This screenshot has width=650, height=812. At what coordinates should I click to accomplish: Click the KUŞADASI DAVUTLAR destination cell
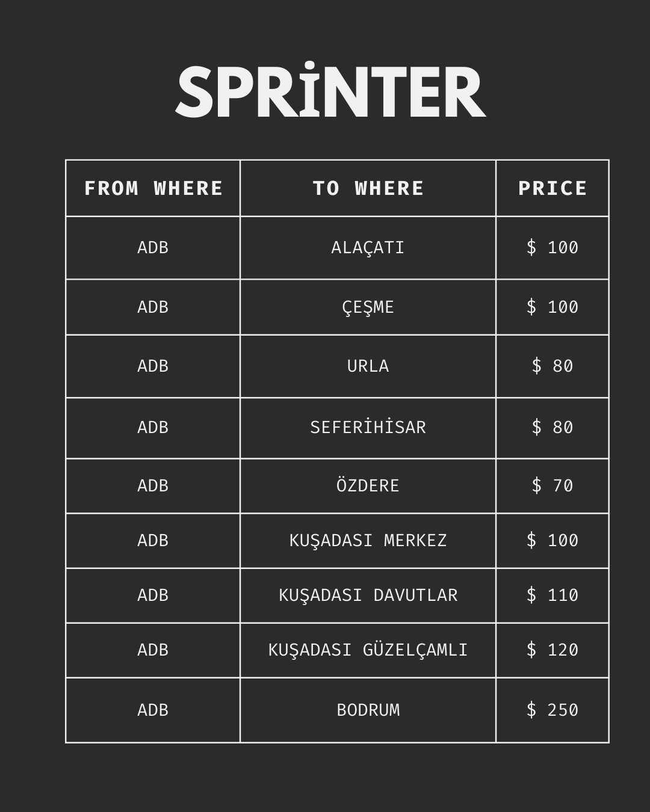coord(368,595)
